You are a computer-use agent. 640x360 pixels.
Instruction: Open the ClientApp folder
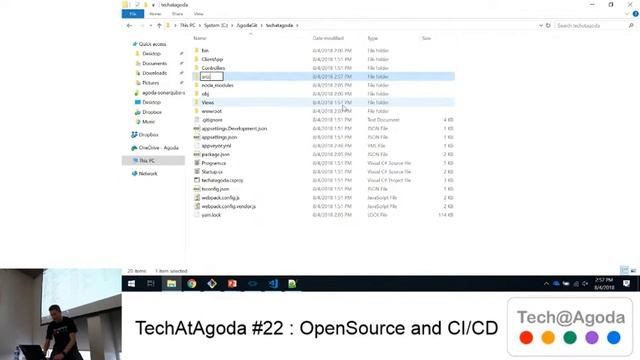pyautogui.click(x=212, y=59)
